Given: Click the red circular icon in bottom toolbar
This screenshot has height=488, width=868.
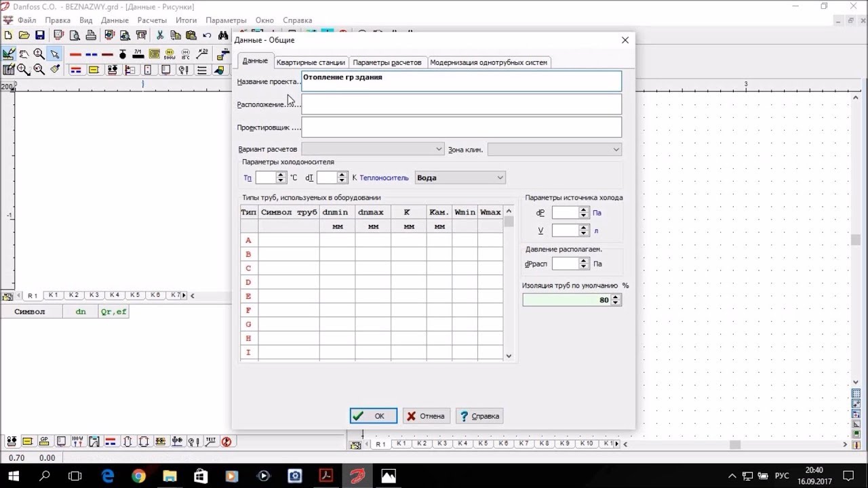Looking at the screenshot, I should point(226,441).
